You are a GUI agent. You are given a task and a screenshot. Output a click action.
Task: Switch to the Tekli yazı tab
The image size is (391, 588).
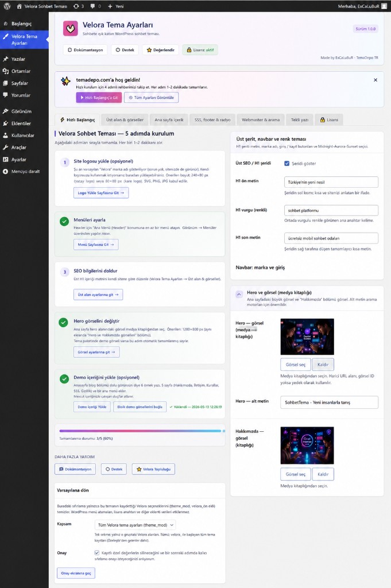tap(300, 119)
